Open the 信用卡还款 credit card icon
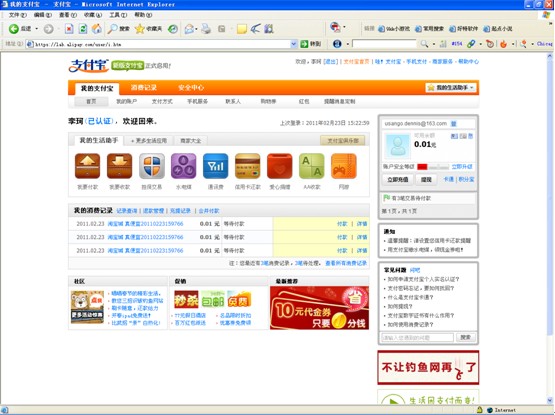 [x=247, y=166]
